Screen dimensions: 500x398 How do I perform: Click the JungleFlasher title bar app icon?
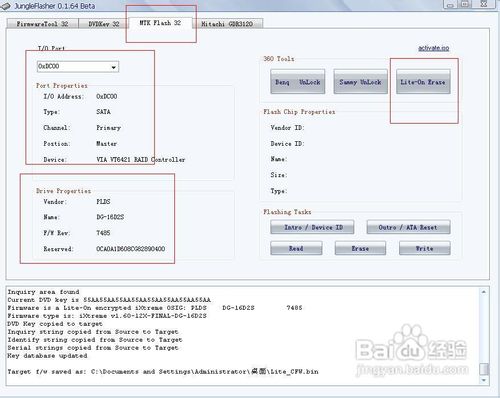(6, 6)
